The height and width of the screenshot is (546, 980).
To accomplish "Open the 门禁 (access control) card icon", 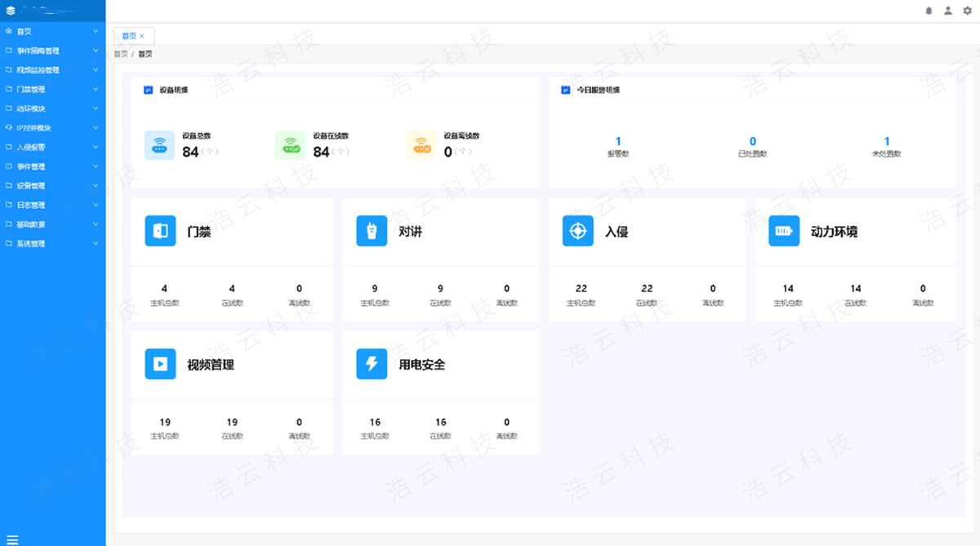I will click(x=160, y=230).
